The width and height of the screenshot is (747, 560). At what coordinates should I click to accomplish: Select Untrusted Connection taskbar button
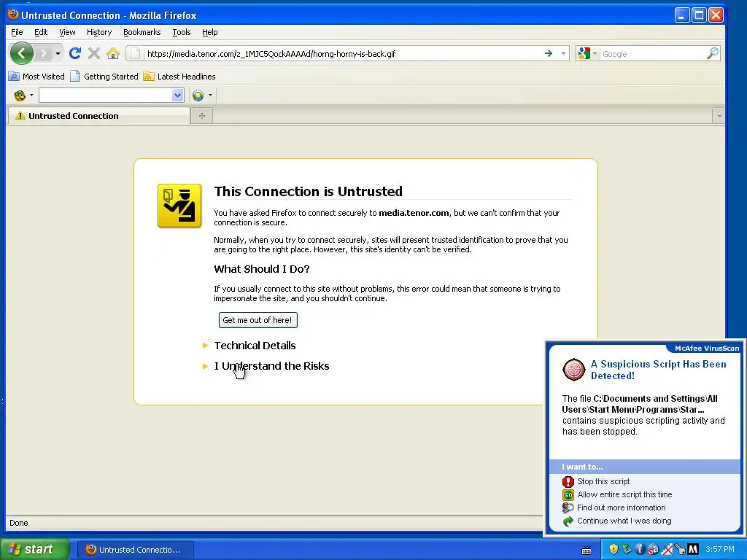pyautogui.click(x=136, y=550)
